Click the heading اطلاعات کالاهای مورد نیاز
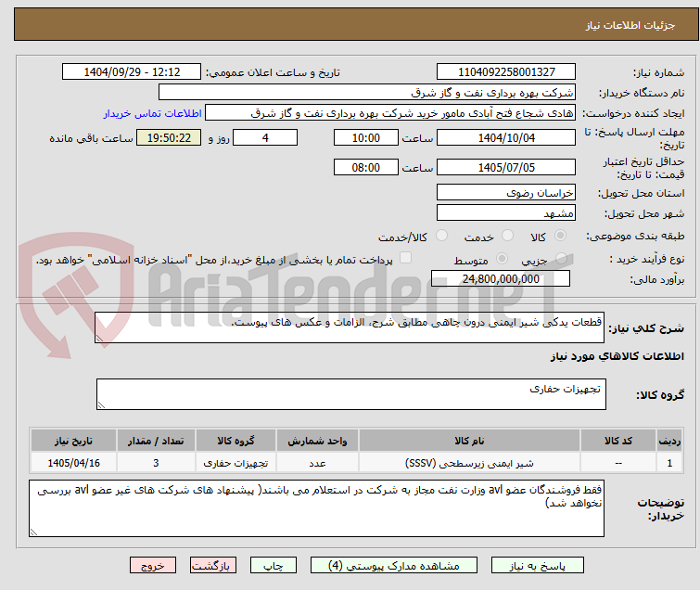 coord(617,356)
